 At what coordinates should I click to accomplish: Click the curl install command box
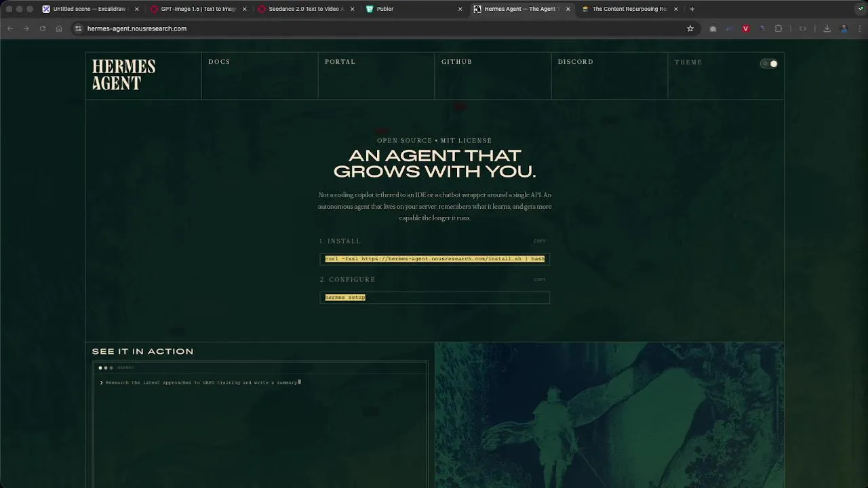(x=435, y=259)
